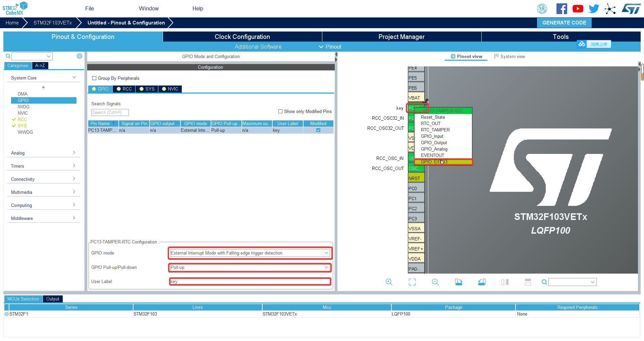Open the Window menu

pyautogui.click(x=149, y=9)
